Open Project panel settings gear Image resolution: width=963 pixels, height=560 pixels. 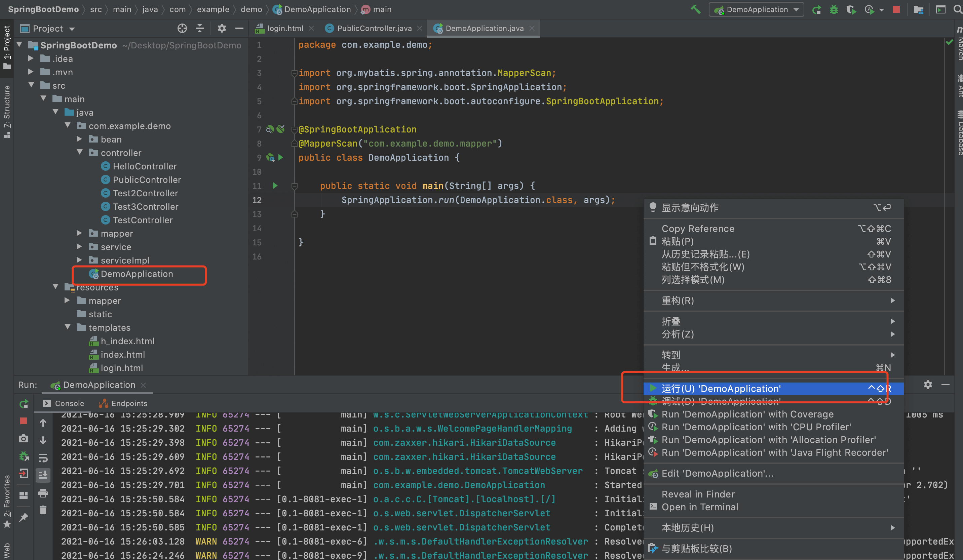(222, 28)
